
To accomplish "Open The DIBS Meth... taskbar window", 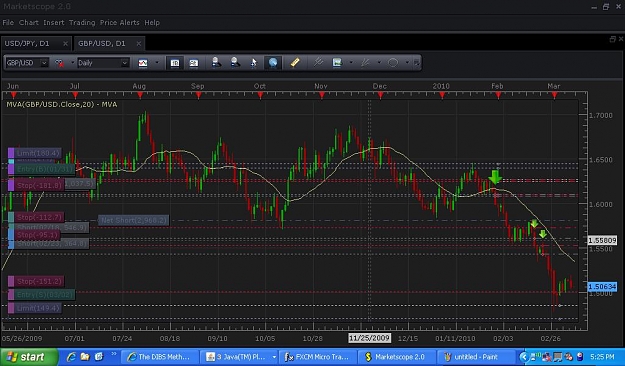I will pyautogui.click(x=159, y=357).
